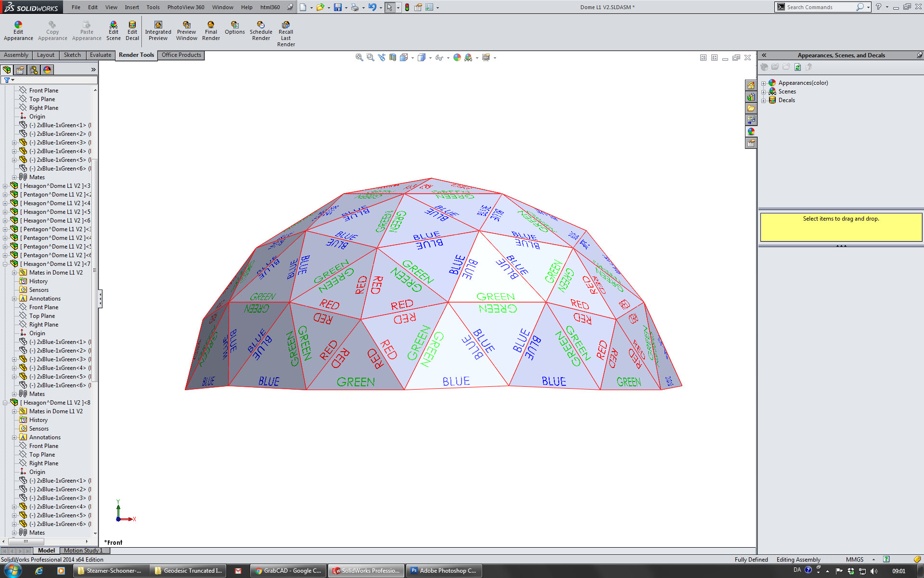Image resolution: width=924 pixels, height=578 pixels.
Task: Open the Preview Window tool
Action: pyautogui.click(x=186, y=25)
